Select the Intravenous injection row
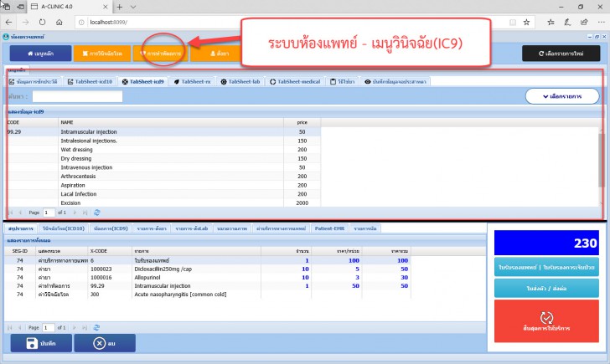610x364 pixels. 163,167
